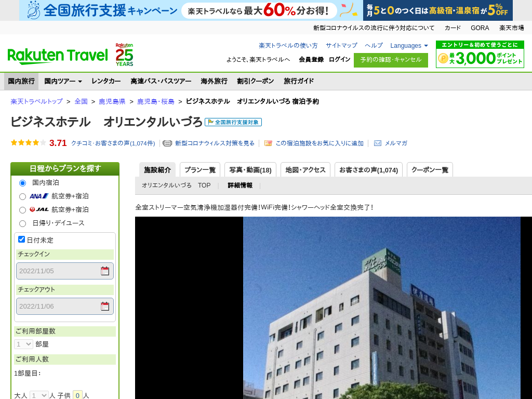Click the star rating icons
This screenshot has width=532, height=399.
29,143
